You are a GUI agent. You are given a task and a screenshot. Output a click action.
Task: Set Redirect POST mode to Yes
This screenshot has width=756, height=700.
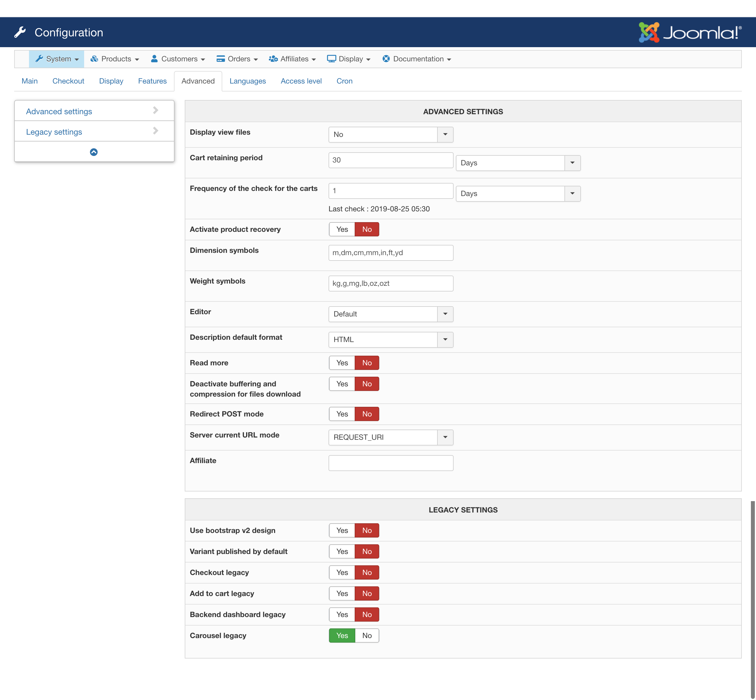pyautogui.click(x=342, y=414)
